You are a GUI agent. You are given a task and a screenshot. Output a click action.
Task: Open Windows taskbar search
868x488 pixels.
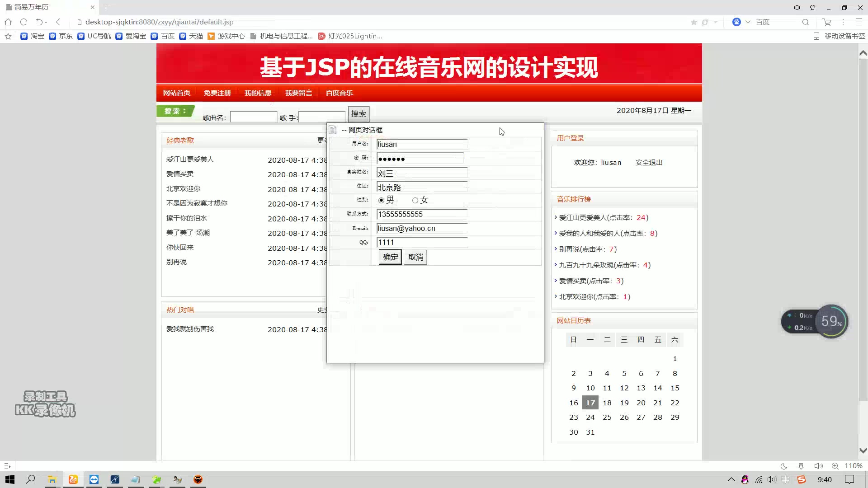coord(30,479)
